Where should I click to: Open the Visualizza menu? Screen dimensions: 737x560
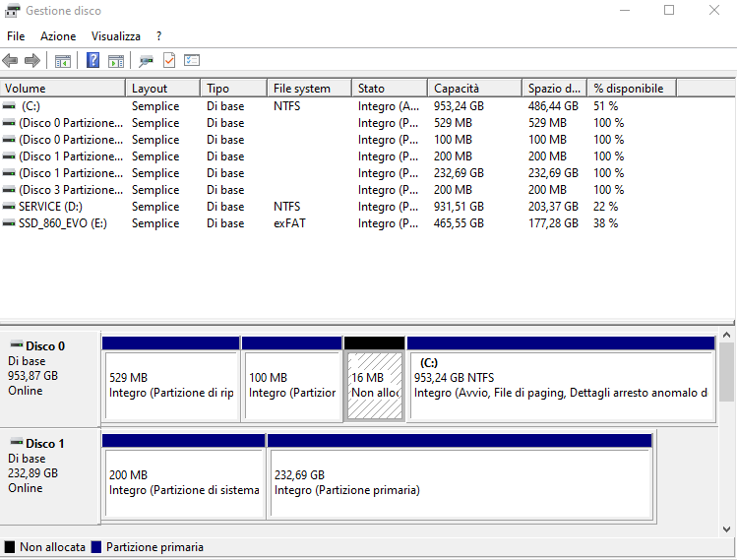[x=116, y=36]
